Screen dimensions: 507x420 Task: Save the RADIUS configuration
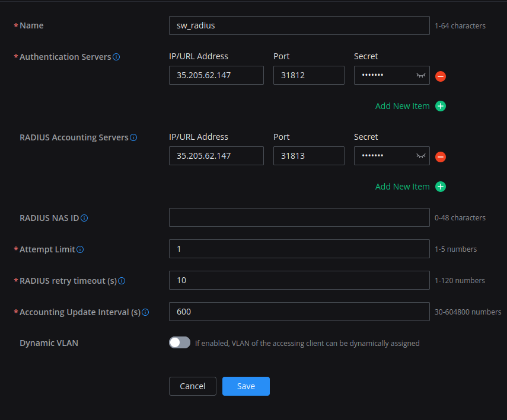246,386
